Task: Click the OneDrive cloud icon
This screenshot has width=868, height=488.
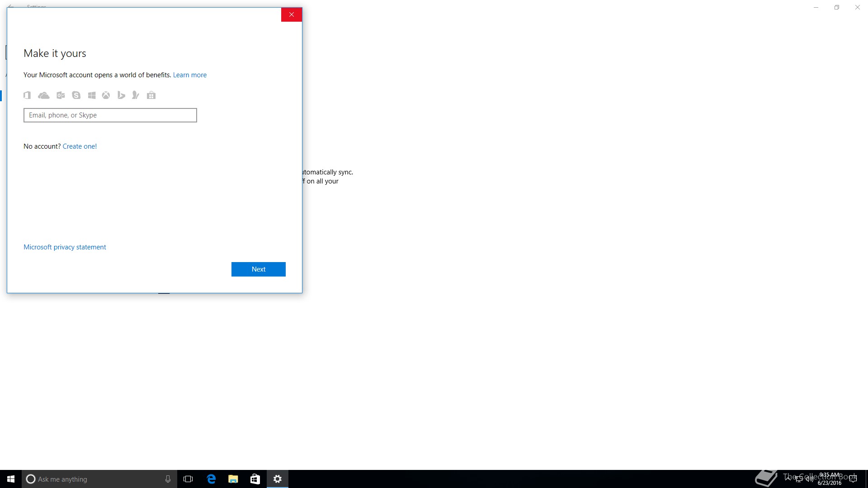Action: click(44, 95)
